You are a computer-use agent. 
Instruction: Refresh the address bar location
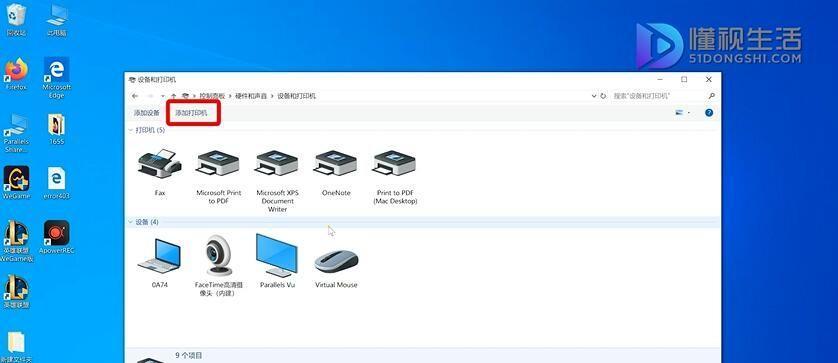point(603,96)
